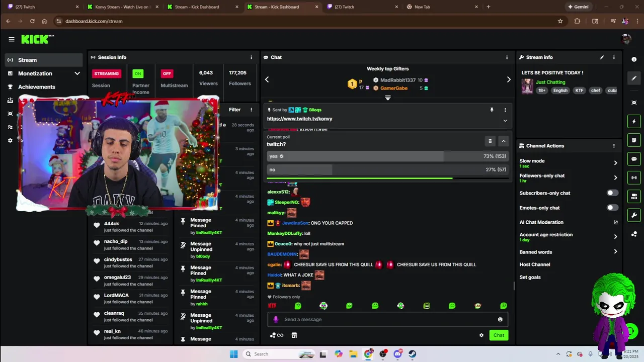
Task: Expand Followers-only chat options
Action: pos(615,177)
